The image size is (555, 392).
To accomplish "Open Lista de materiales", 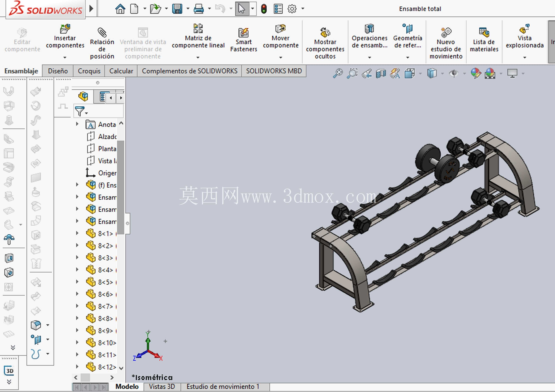I will point(484,40).
